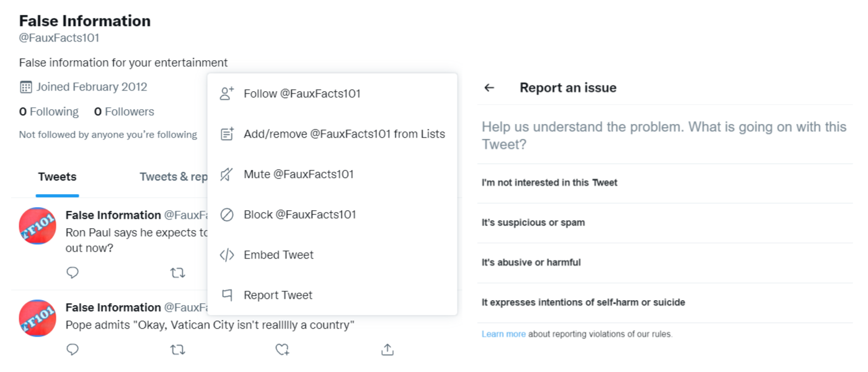Pick "It's abusive or harmful" option
Image resolution: width=868 pixels, height=372 pixels.
tap(531, 262)
